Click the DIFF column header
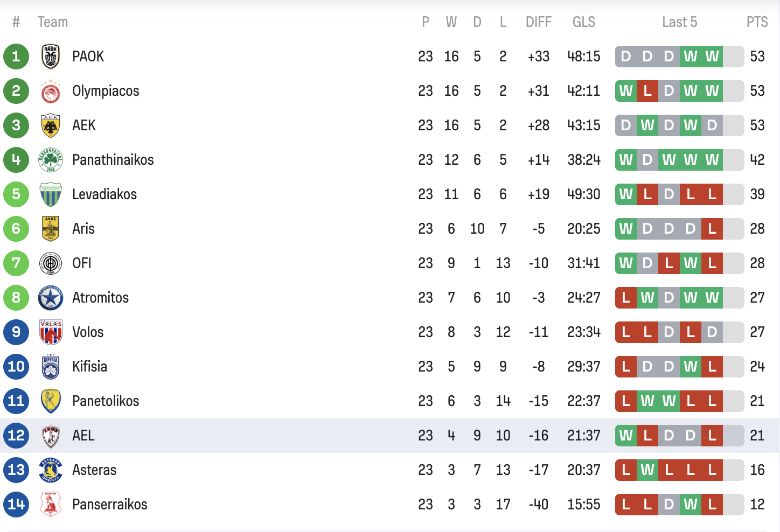This screenshot has width=780, height=532. tap(539, 22)
